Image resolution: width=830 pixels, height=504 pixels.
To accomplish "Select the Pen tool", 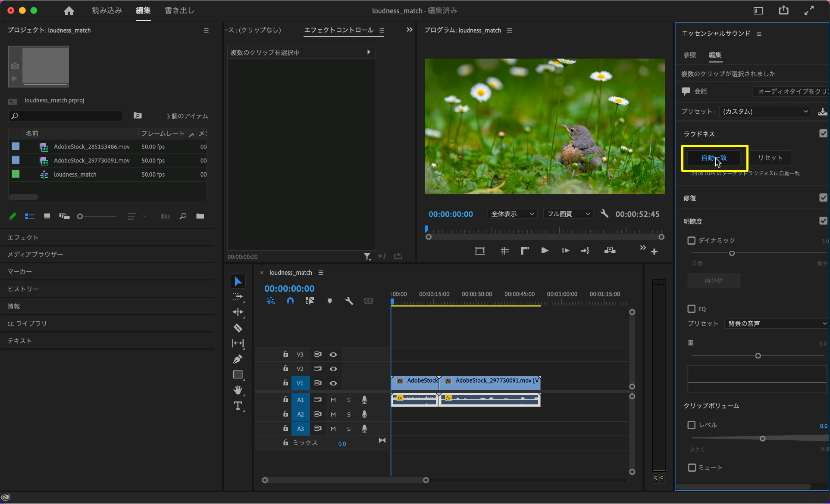I will click(238, 359).
